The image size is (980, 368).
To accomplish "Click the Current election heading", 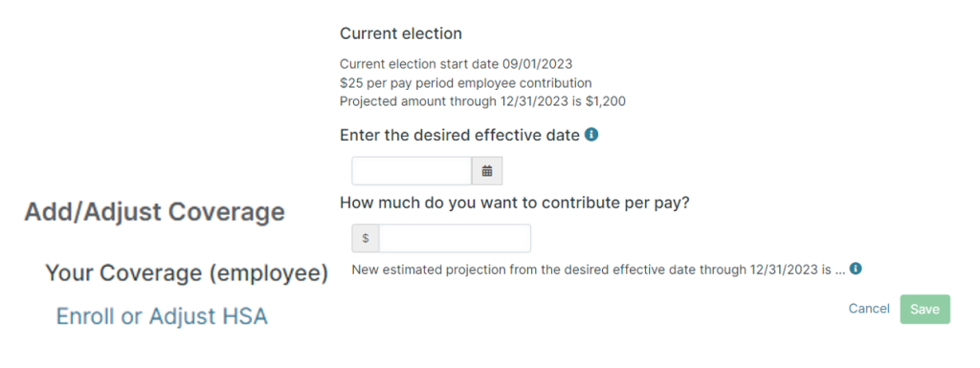I will pyautogui.click(x=401, y=33).
